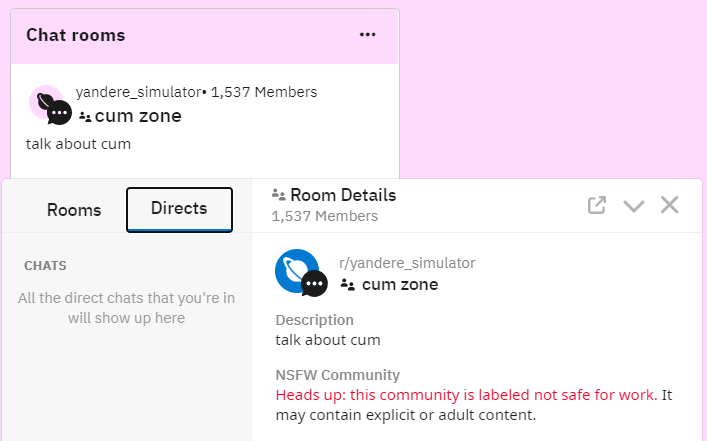Click the people icon next to cum zone in details
The image size is (707, 441).
point(348,285)
